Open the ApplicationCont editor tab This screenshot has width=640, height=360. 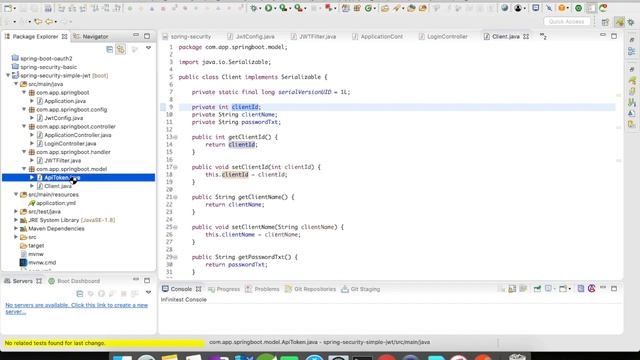coord(378,36)
